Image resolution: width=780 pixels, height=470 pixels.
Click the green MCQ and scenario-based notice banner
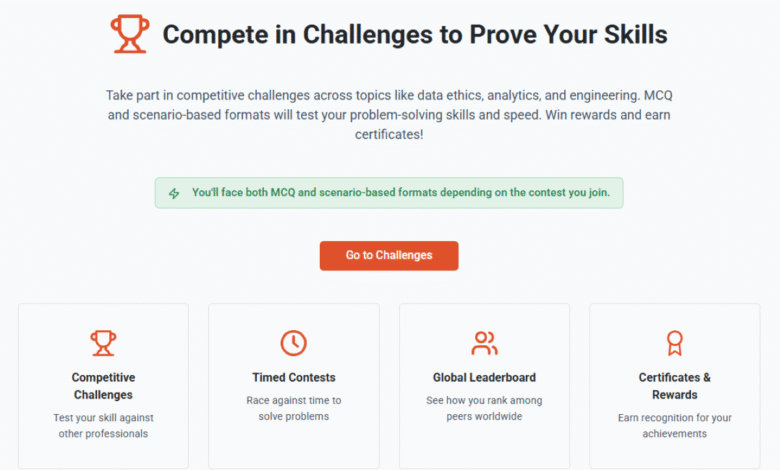click(389, 193)
